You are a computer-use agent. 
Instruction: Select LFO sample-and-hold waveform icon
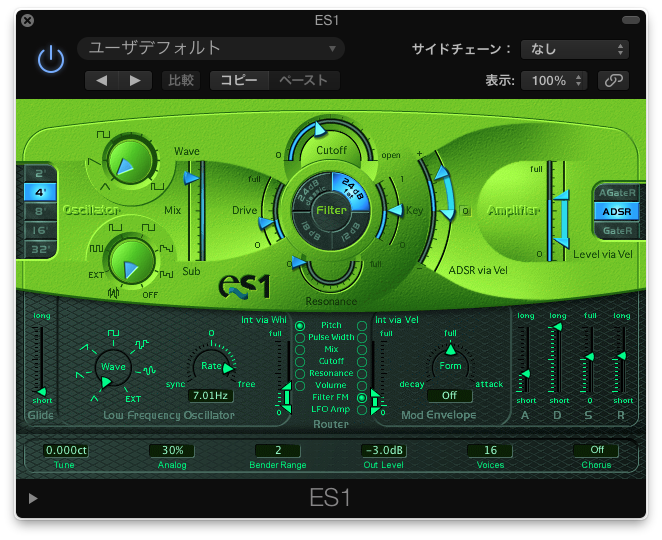(x=142, y=344)
